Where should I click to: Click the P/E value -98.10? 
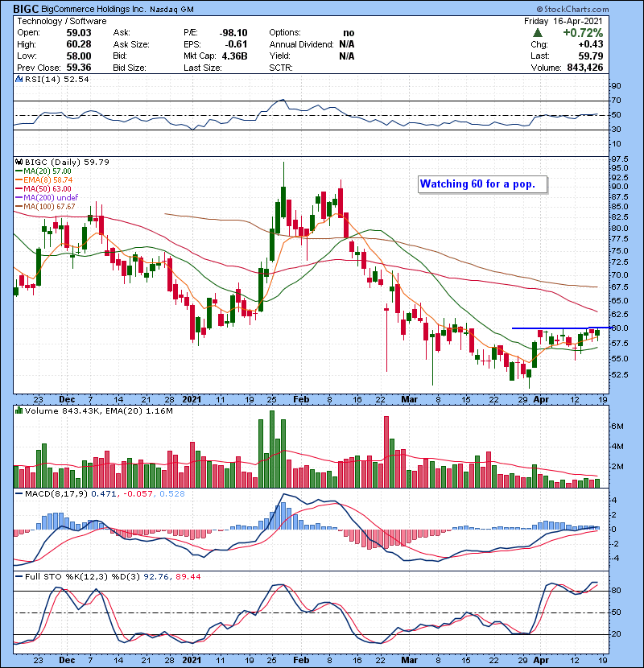233,33
